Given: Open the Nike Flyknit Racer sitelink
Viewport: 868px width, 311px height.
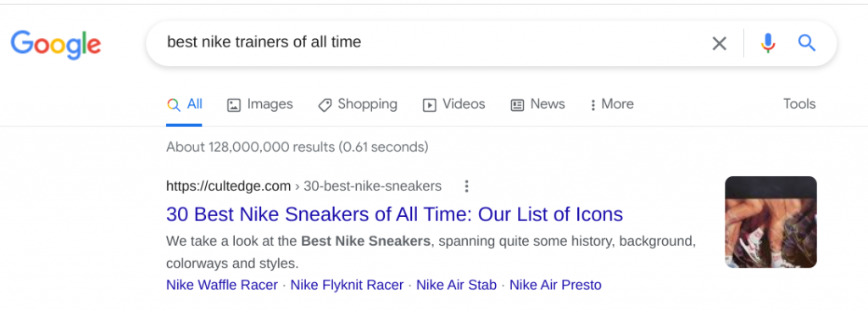Looking at the screenshot, I should pyautogui.click(x=347, y=285).
